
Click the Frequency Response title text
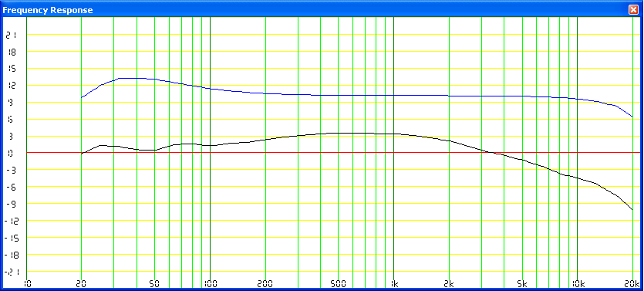[48, 10]
